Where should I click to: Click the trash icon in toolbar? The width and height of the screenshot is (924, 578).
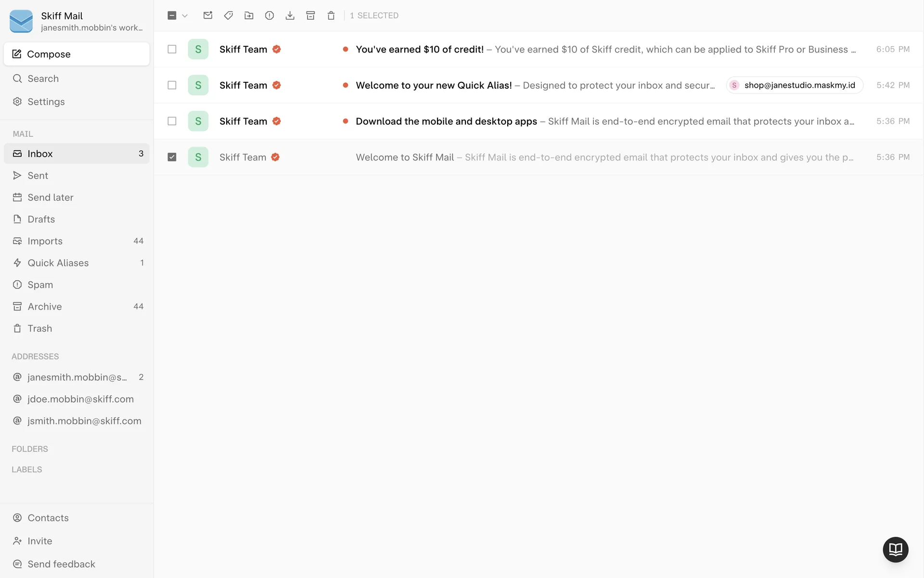[331, 15]
